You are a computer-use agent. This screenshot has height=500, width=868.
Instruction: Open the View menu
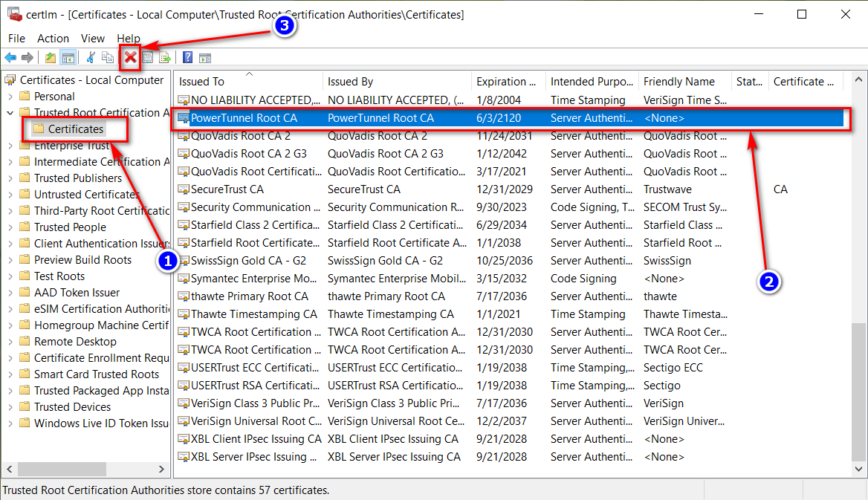(x=92, y=38)
